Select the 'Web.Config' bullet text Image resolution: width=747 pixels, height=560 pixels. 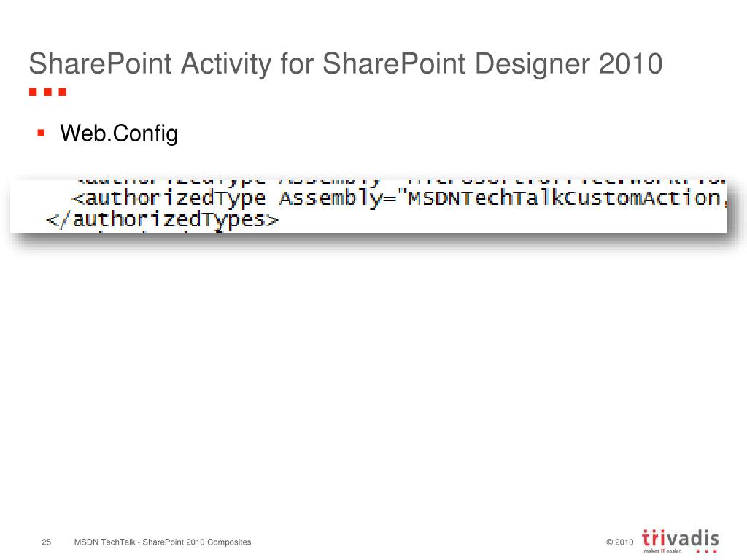point(119,133)
